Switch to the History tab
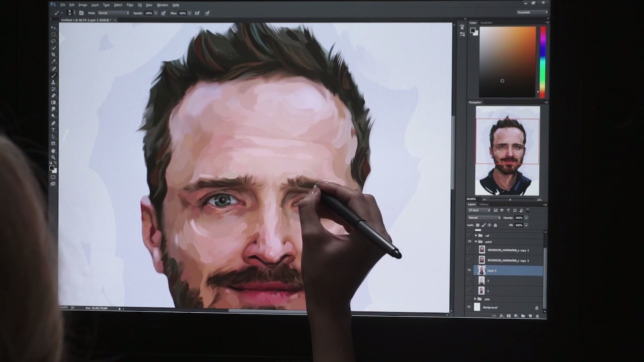Viewport: 644px width, 362px height. (x=484, y=204)
